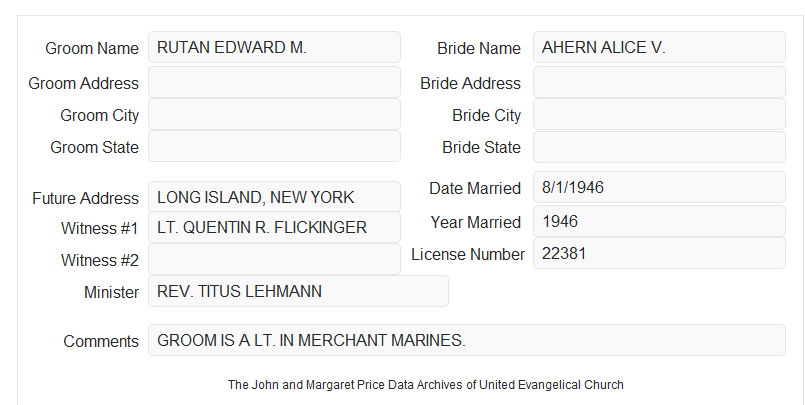Click the empty Bride Address field
Viewport: 805px width, 405px height.
[x=659, y=82]
